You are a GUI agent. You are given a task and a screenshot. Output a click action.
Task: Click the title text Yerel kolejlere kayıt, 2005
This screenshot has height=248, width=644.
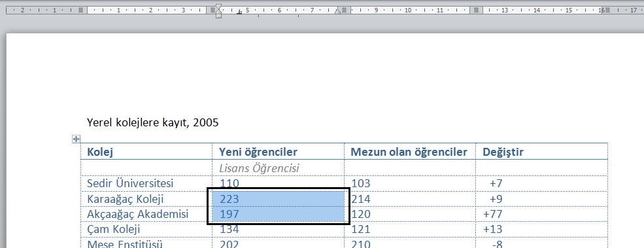pyautogui.click(x=153, y=122)
